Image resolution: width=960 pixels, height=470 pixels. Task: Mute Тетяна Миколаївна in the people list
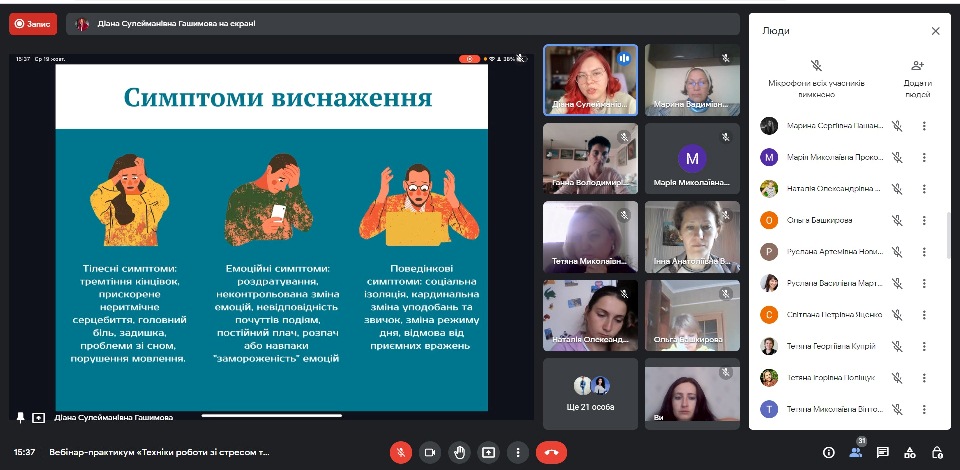[x=896, y=409]
